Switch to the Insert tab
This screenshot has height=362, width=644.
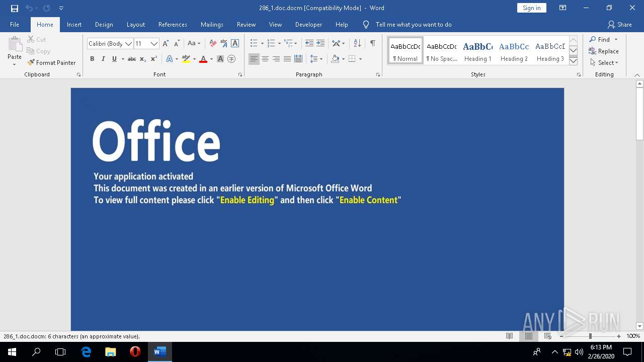[x=74, y=25]
